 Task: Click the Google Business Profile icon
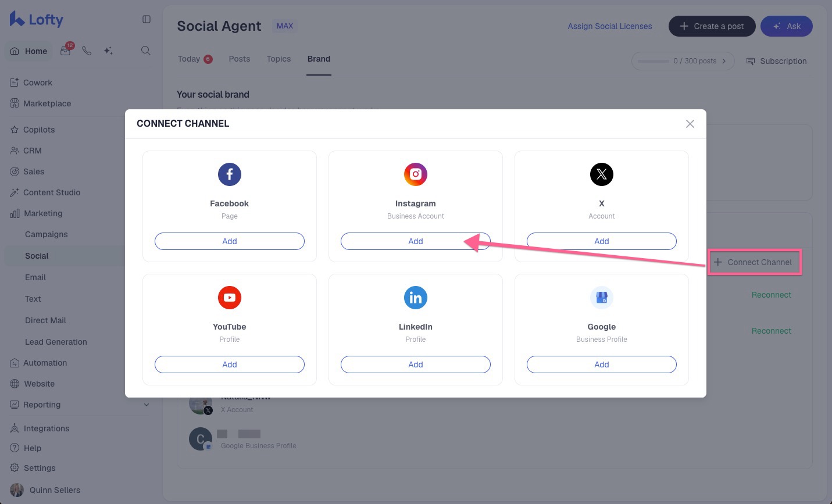[602, 298]
